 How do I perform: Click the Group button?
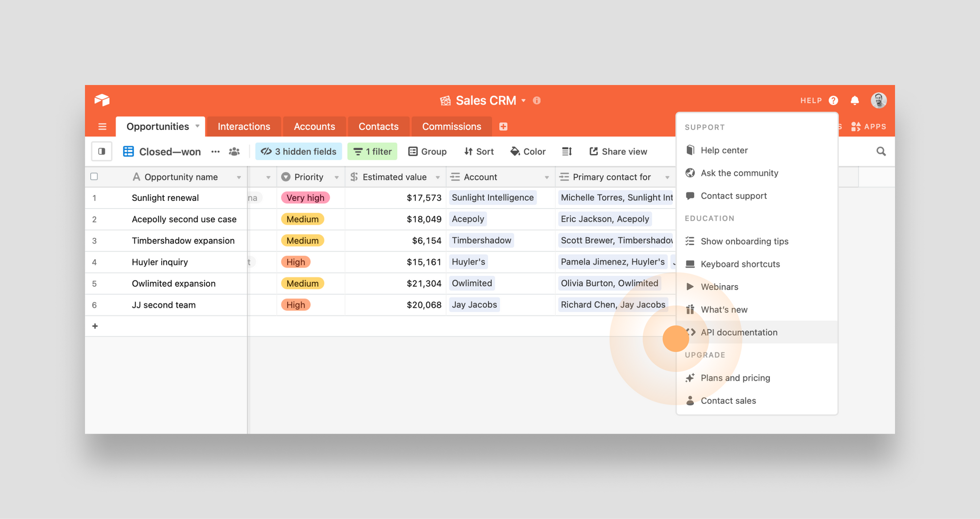[427, 151]
